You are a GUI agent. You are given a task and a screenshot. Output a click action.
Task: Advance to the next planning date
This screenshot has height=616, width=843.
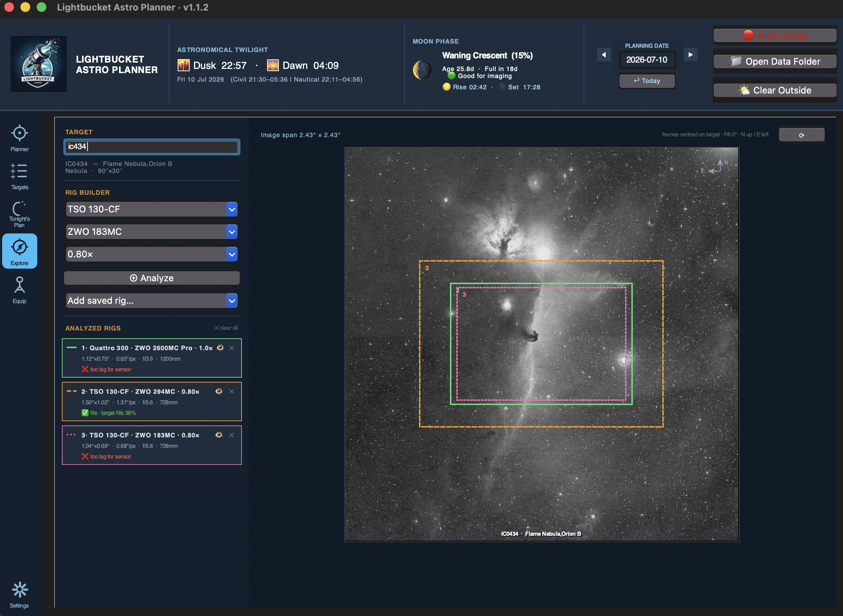tap(690, 55)
